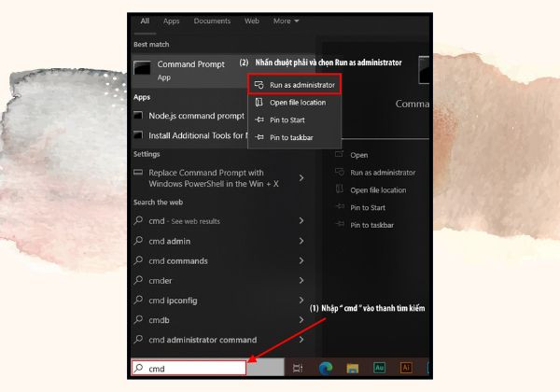Image resolution: width=560 pixels, height=392 pixels.
Task: Launch Microsoft Edge from the taskbar
Action: (326, 368)
